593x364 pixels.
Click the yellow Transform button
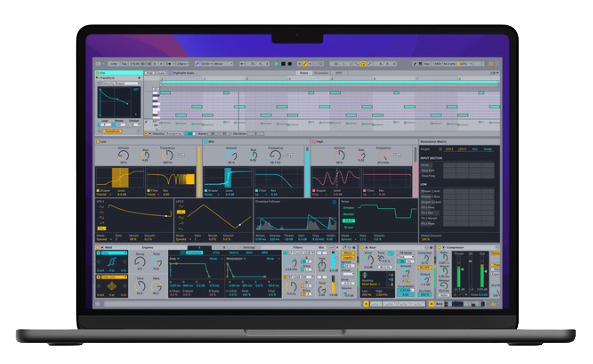[112, 131]
